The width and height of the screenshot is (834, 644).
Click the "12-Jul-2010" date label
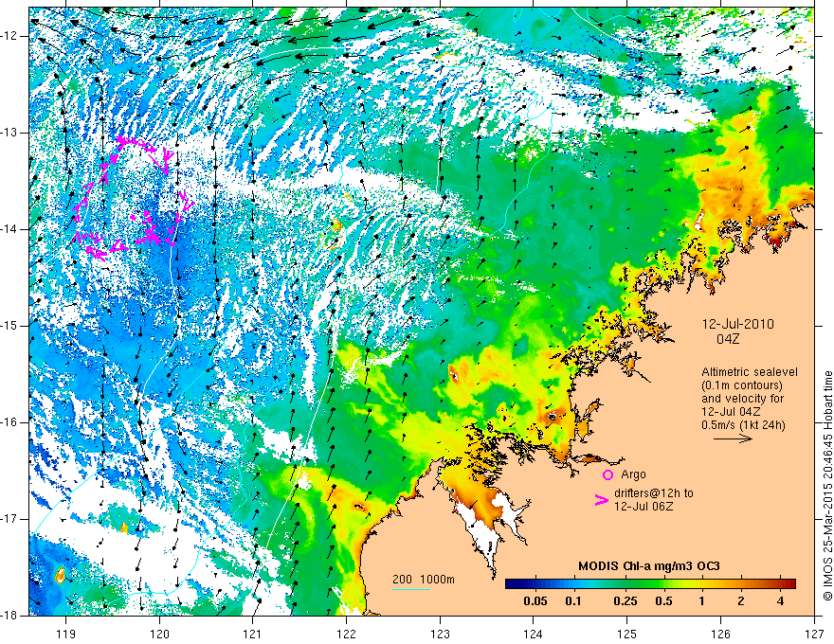pyautogui.click(x=737, y=324)
